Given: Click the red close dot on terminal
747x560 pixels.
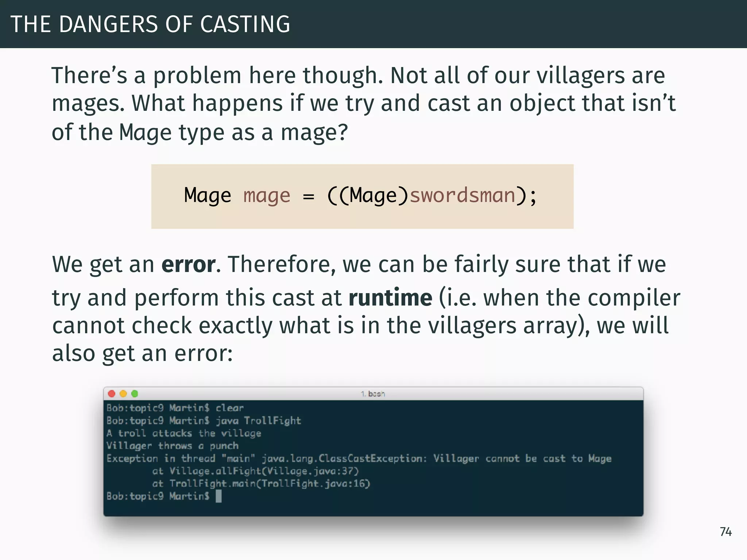Looking at the screenshot, I should pyautogui.click(x=112, y=393).
